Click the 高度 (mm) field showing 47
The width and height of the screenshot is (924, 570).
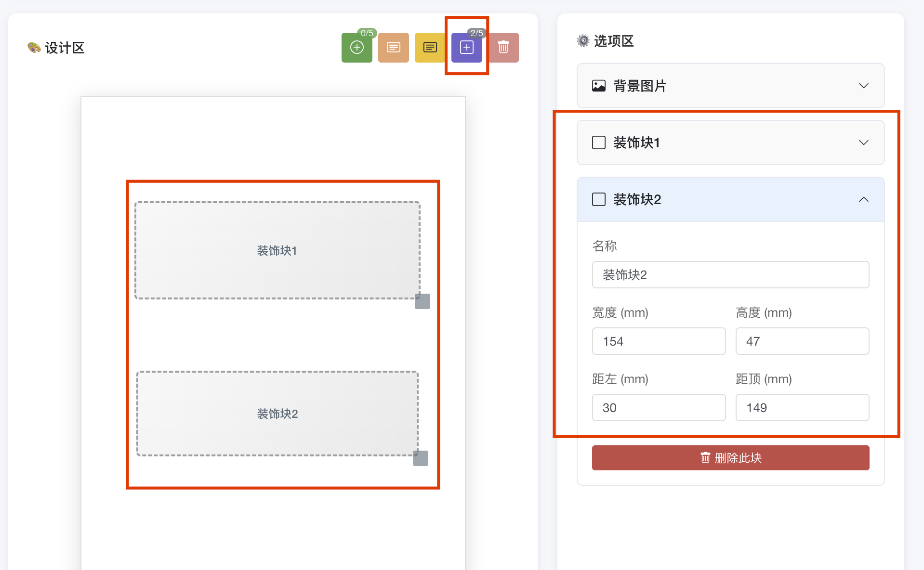click(x=802, y=341)
